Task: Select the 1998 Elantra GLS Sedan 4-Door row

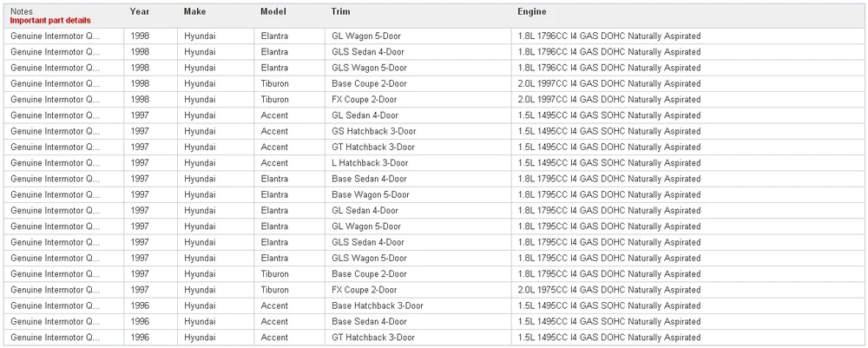Action: 434,52
